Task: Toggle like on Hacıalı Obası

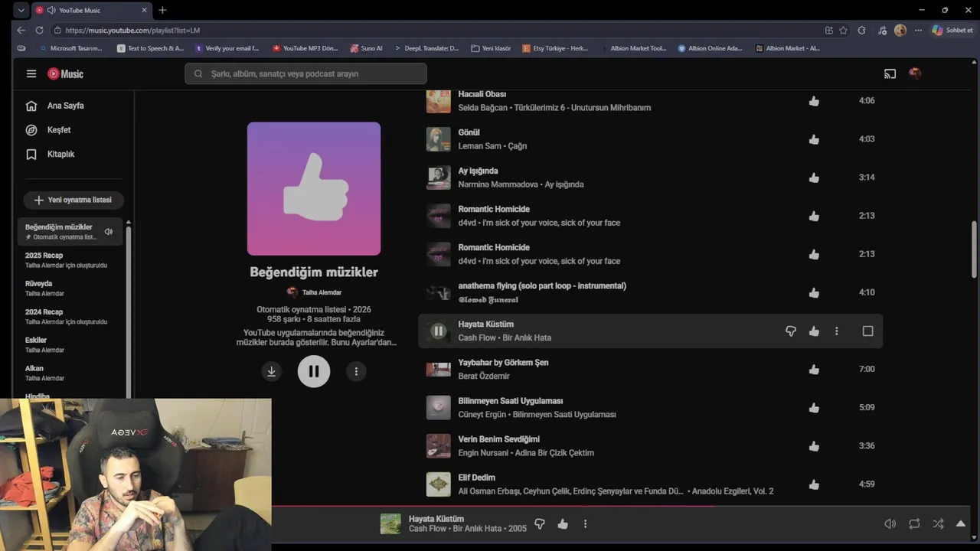Action: coord(814,101)
